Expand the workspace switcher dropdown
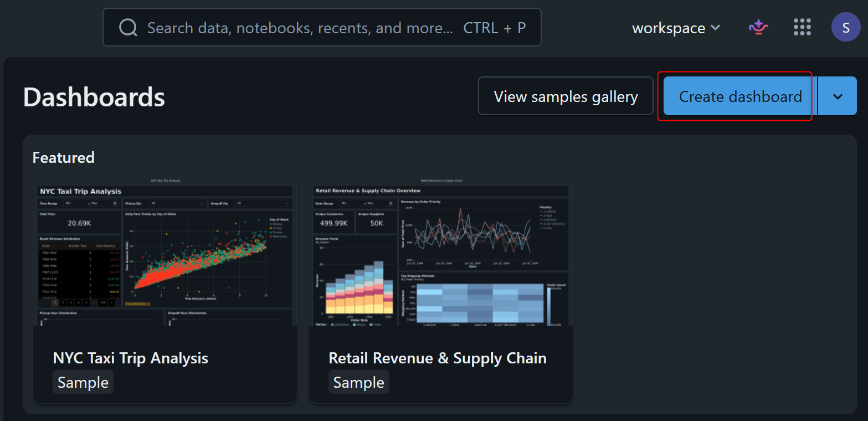This screenshot has height=421, width=868. (x=676, y=28)
